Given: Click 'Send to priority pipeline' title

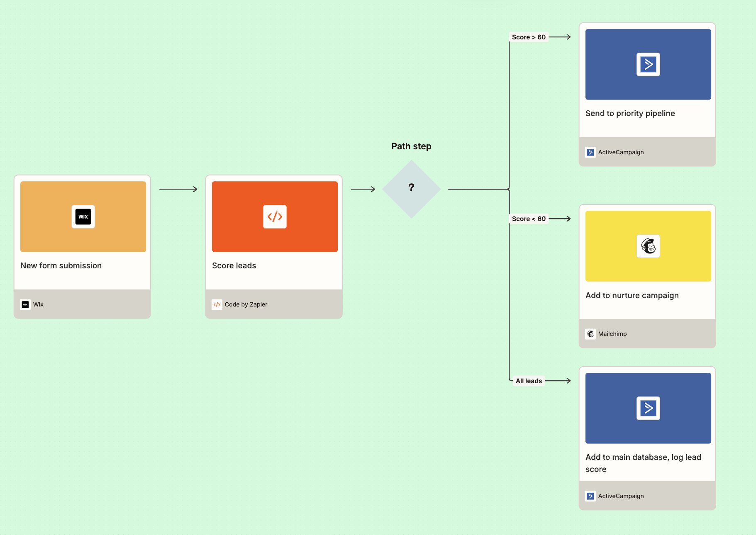Looking at the screenshot, I should 630,114.
